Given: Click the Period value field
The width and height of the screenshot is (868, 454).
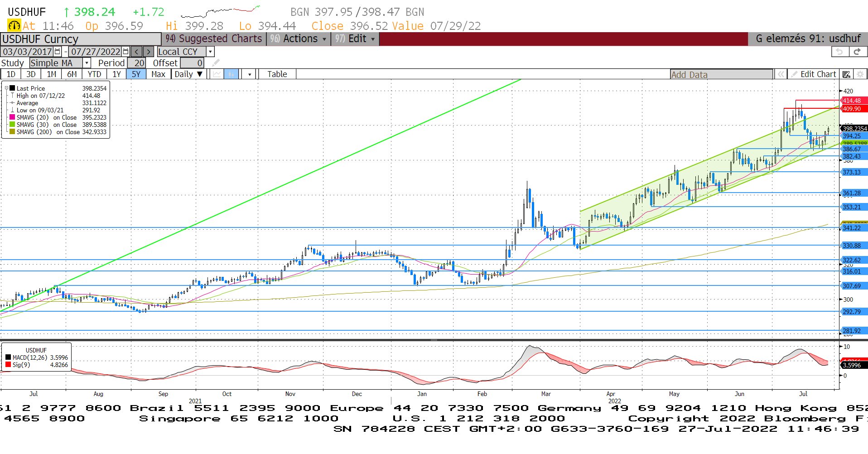Looking at the screenshot, I should coord(137,63).
